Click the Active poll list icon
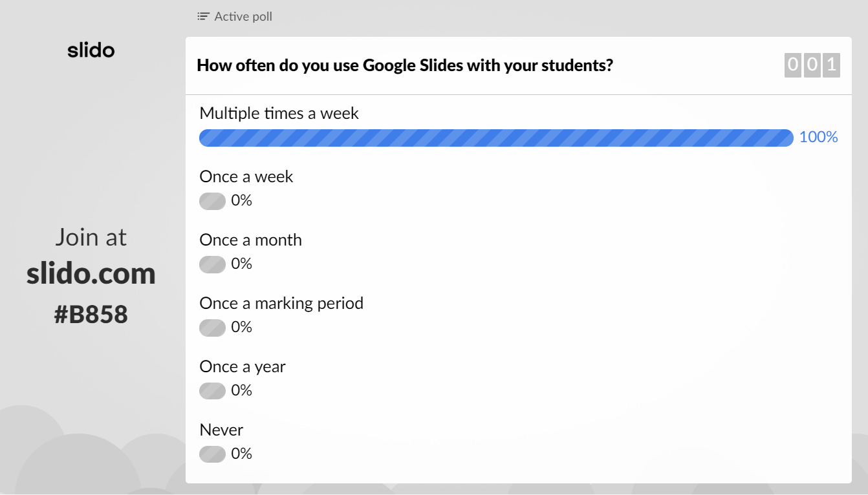The image size is (868, 495). pos(202,16)
